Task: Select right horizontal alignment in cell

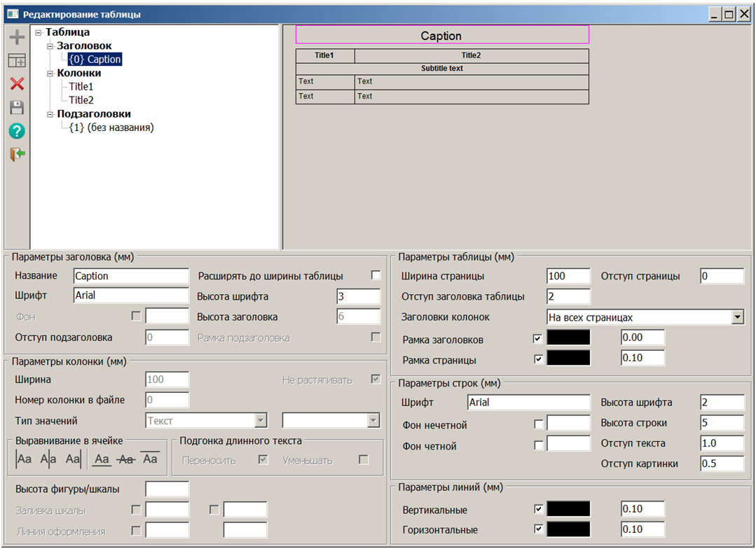Action: click(72, 459)
